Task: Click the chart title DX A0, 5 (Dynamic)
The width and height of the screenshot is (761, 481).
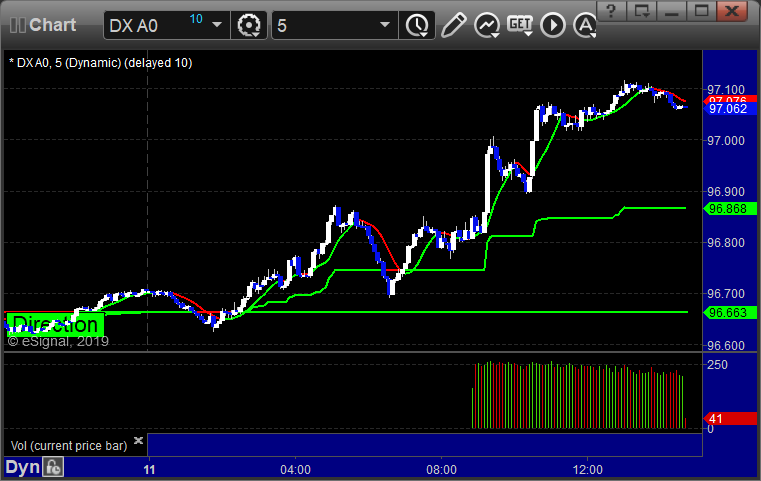Action: pos(101,63)
